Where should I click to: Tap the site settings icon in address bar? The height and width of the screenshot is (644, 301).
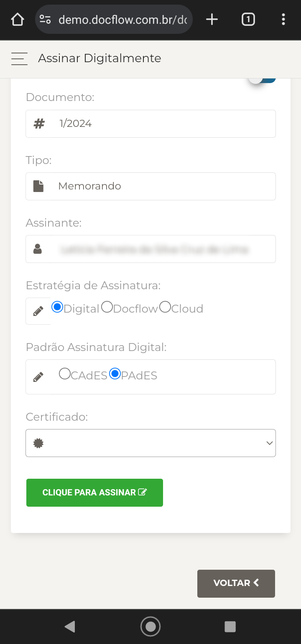(45, 19)
